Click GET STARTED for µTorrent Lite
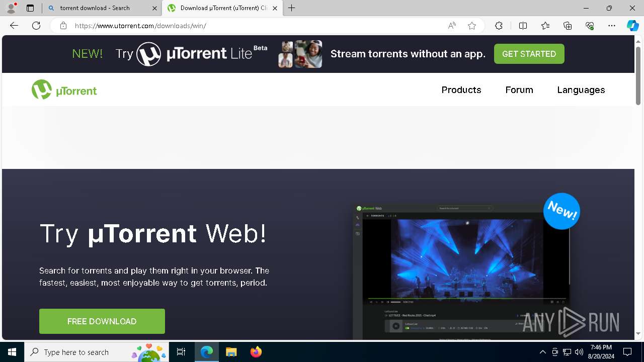This screenshot has width=644, height=362. (x=529, y=54)
